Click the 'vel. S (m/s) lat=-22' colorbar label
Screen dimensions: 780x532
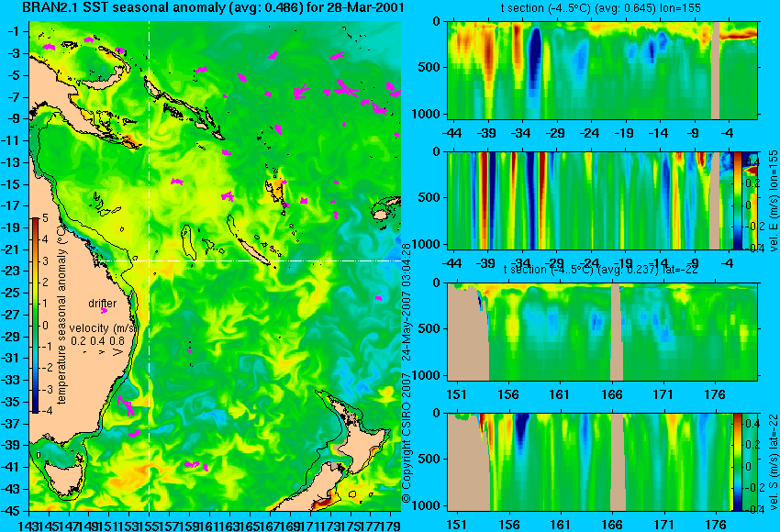tap(774, 461)
